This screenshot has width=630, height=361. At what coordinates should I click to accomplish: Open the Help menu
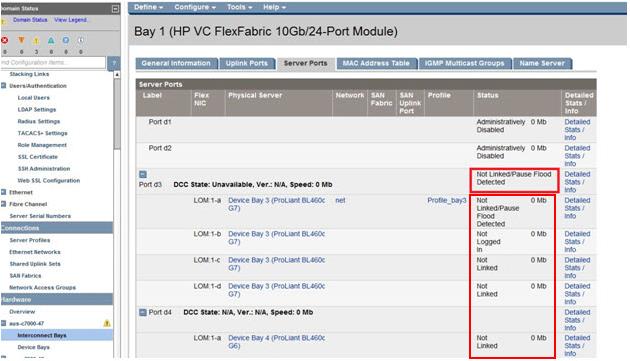point(274,7)
